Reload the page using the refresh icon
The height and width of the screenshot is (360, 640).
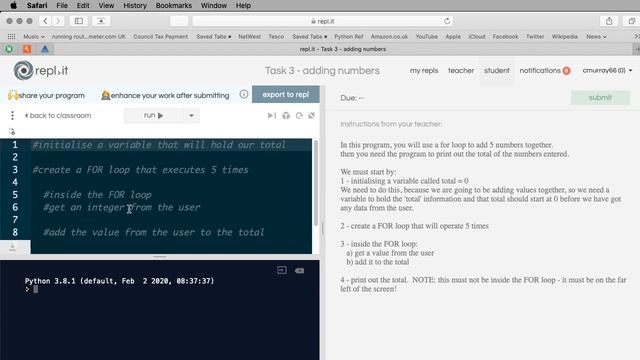coord(447,21)
